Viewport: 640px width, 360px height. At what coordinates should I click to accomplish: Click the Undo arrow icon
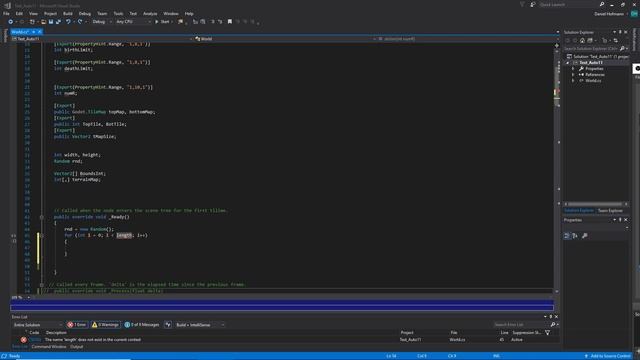pos(68,22)
